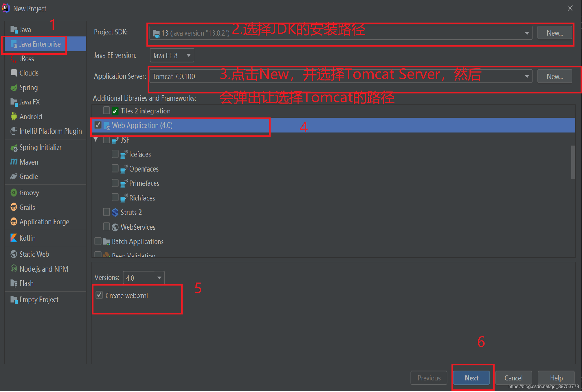The width and height of the screenshot is (582, 392).
Task: Toggle the Create web.xml checkbox
Action: 99,295
